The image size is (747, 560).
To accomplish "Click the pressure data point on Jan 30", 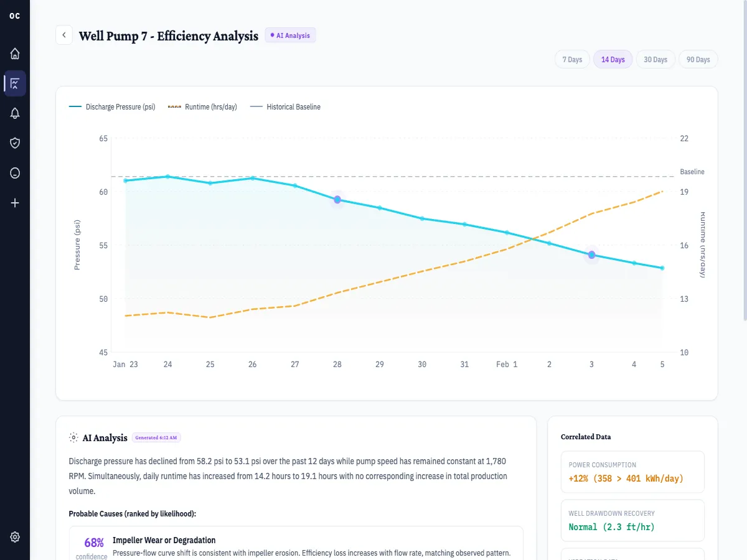I will tap(422, 218).
